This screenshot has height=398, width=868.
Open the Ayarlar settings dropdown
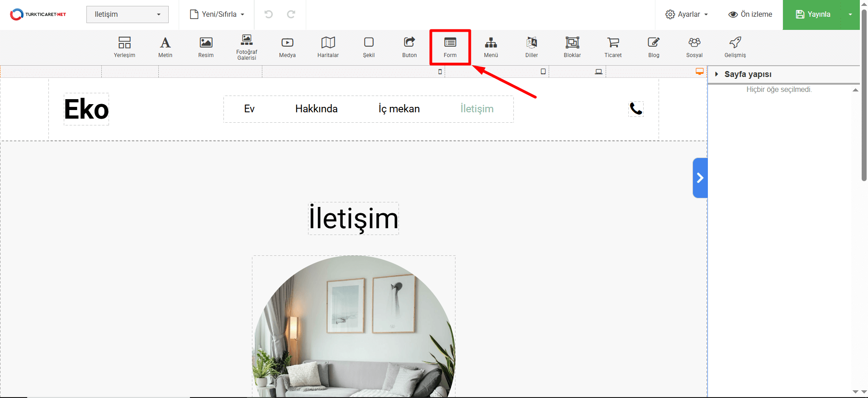pos(687,14)
